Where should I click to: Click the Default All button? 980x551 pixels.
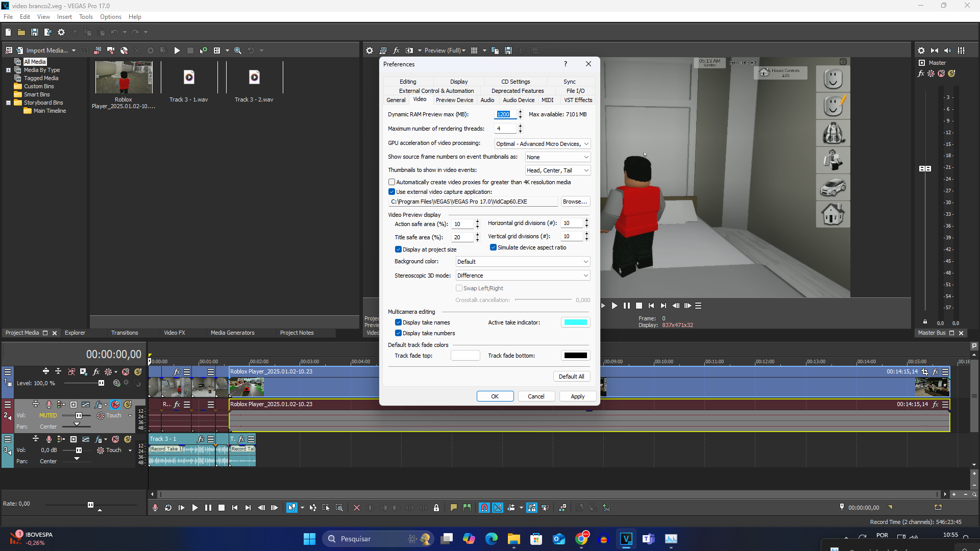point(571,377)
